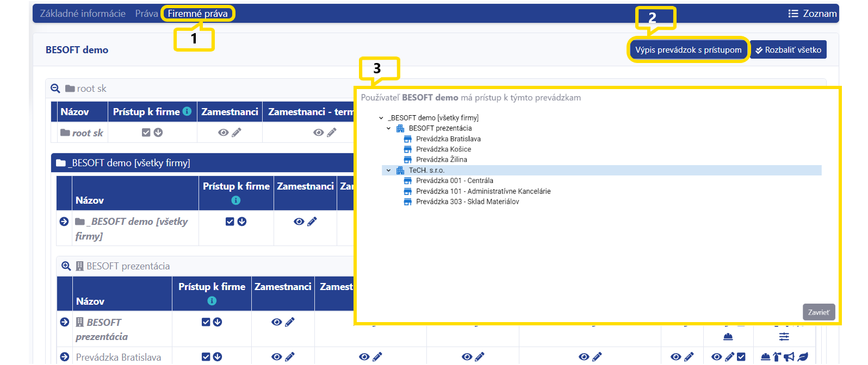The height and width of the screenshot is (365, 868).
Task: Click Zamestnanci pencil in the italic BESOFT prezentácia table row
Action: 290,322
